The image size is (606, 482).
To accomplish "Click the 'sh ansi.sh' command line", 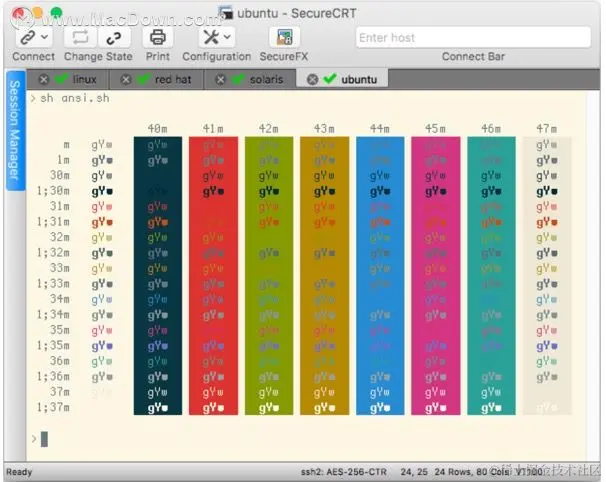I will [x=75, y=98].
